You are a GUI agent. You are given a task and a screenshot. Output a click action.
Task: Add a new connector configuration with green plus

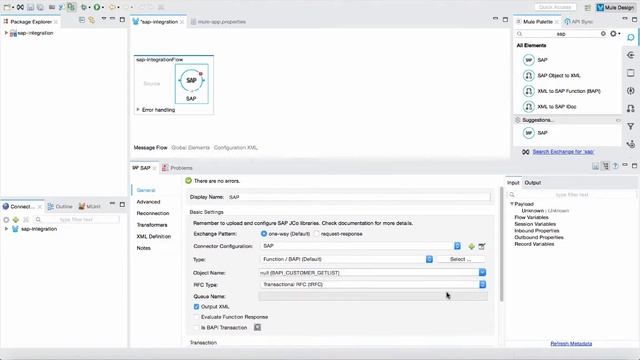(x=471, y=246)
